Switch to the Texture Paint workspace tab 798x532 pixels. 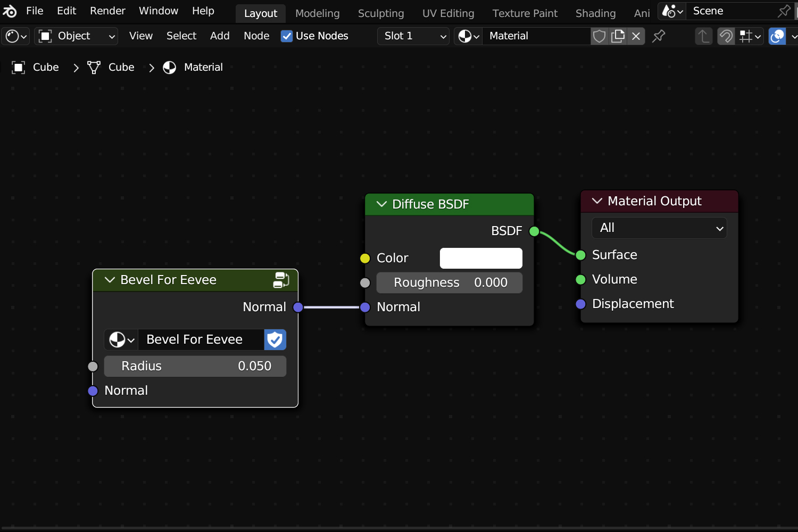525,13
